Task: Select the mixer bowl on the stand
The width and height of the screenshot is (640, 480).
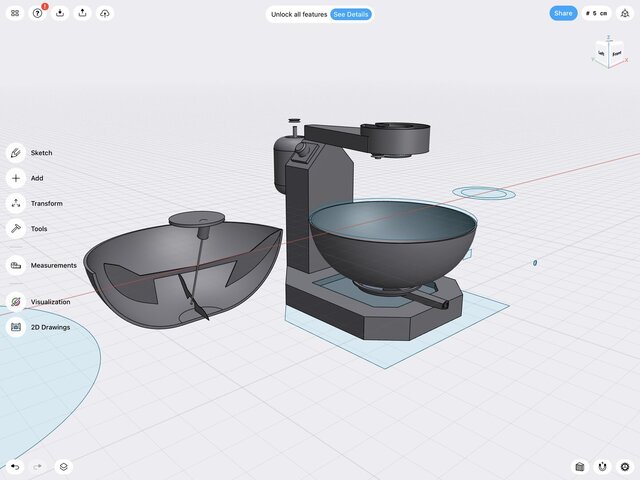Action: point(393,249)
